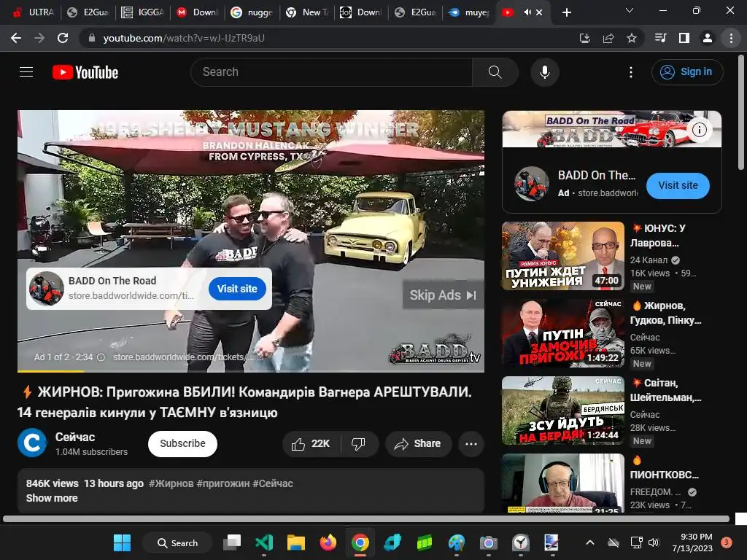The width and height of the screenshot is (747, 560).
Task: Focus the YouTube Search field
Action: click(332, 72)
